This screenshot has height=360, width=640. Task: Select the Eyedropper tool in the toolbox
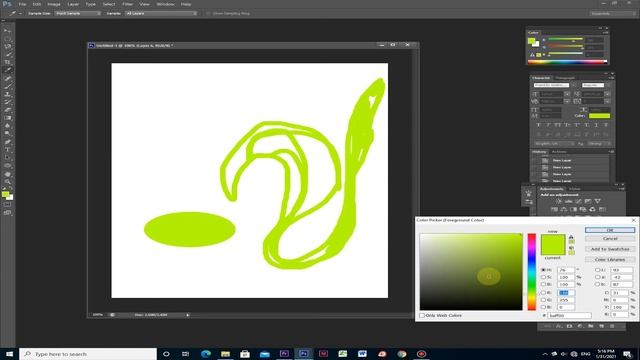(x=7, y=70)
